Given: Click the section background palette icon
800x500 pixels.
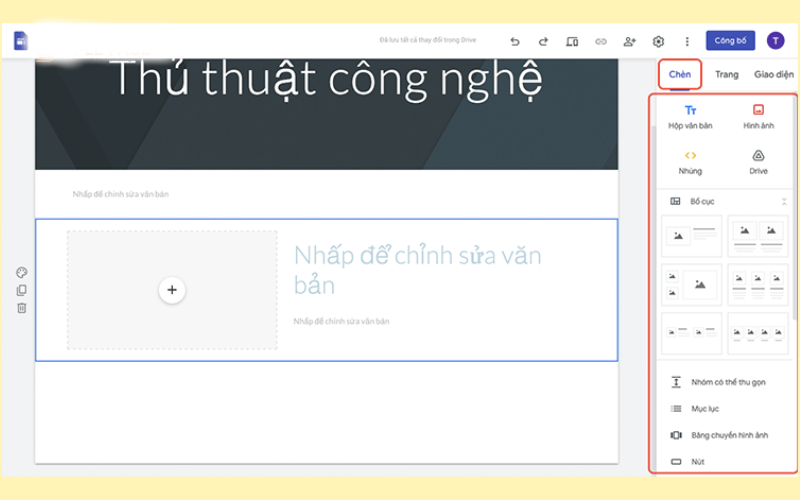Looking at the screenshot, I should 22,273.
